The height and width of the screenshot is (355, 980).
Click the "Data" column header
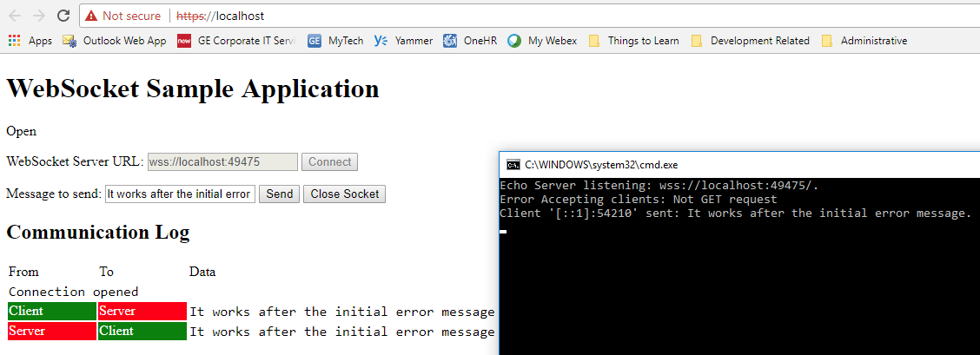click(x=202, y=272)
